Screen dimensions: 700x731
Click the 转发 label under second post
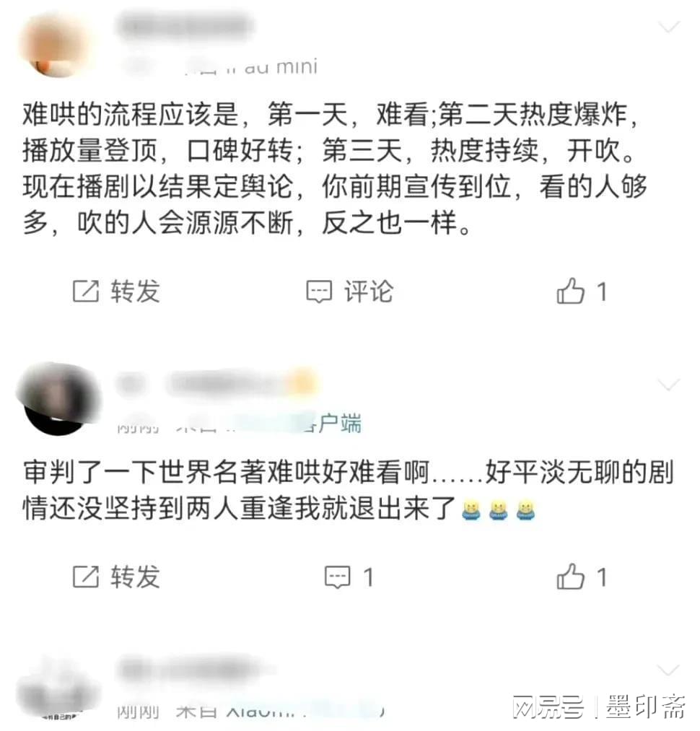tap(135, 577)
